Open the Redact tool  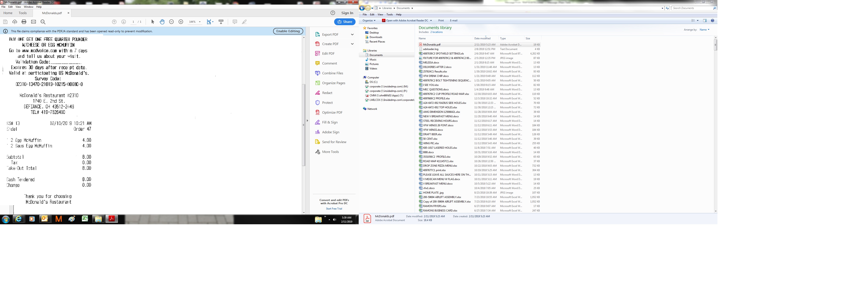[323, 93]
